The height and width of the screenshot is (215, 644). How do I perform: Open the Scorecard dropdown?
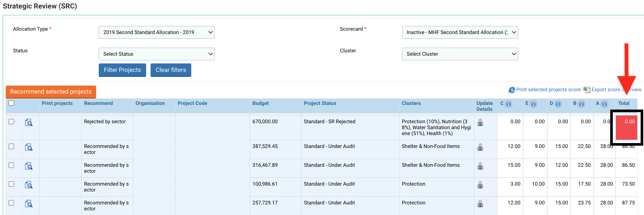point(460,32)
